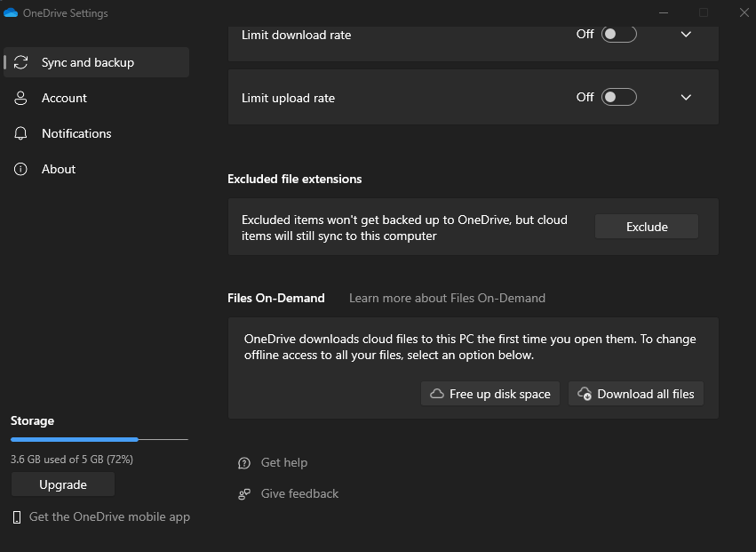
Task: Expand the Limit upload rate options
Action: 686,98
